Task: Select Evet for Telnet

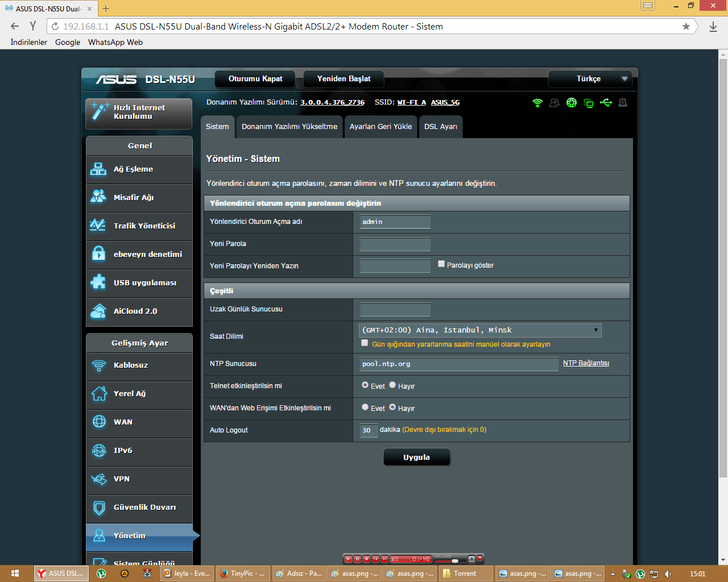Action: point(365,385)
